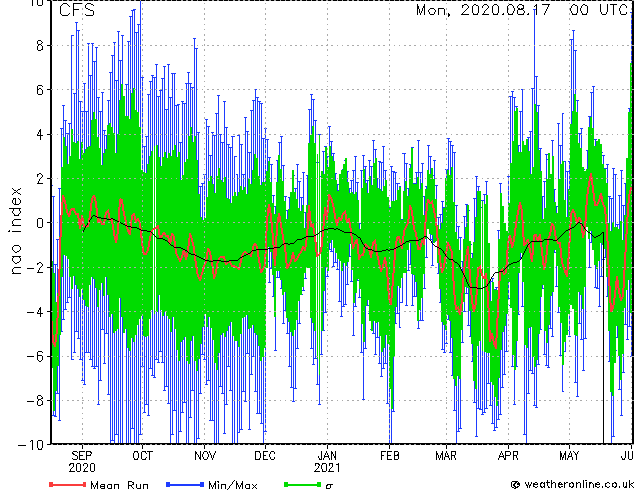
Task: Click the JAN 2021 axis label
Action: coord(327,462)
